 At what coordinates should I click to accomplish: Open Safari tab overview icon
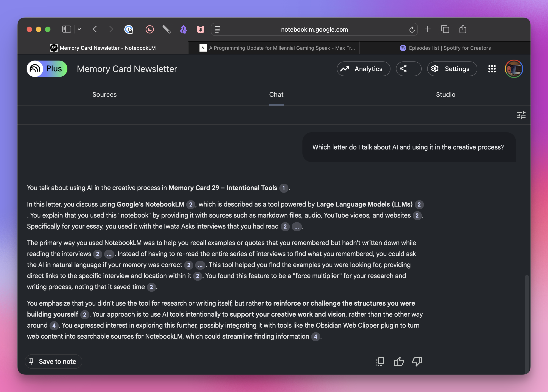click(x=445, y=29)
